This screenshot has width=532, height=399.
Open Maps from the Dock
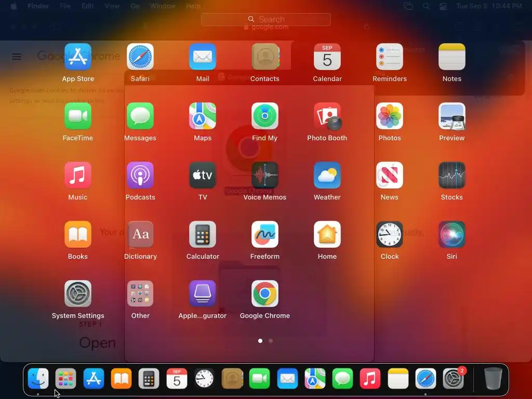click(x=315, y=378)
